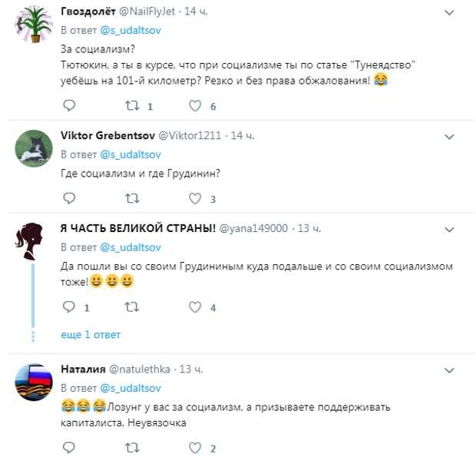Reply to Гвоздолёт's tweet
Viewport: 476px width, 457px height.
click(69, 106)
